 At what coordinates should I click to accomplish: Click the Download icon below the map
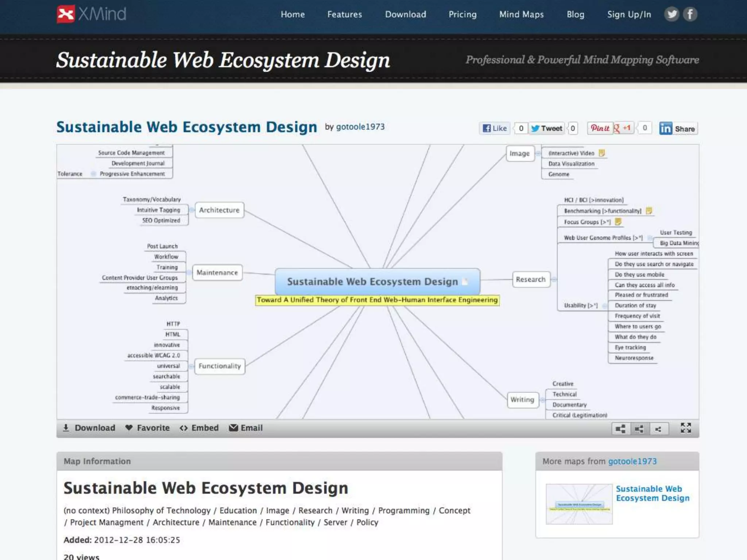point(66,428)
